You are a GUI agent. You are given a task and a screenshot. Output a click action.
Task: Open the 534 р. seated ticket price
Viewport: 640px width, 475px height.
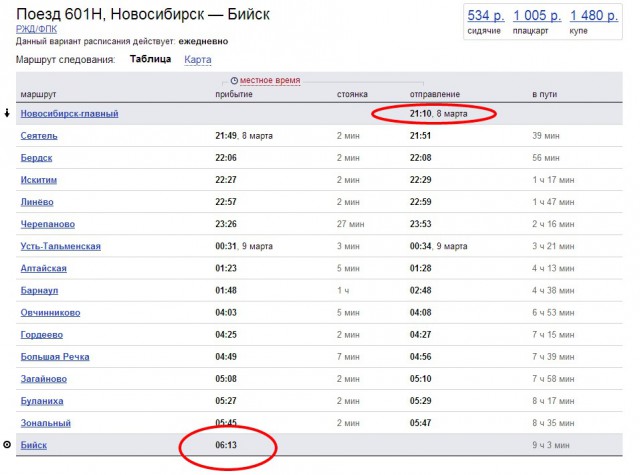click(x=484, y=16)
